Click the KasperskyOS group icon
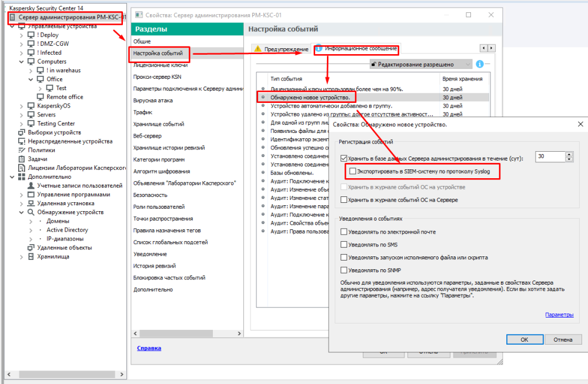This screenshot has height=384, width=588. pos(31,106)
